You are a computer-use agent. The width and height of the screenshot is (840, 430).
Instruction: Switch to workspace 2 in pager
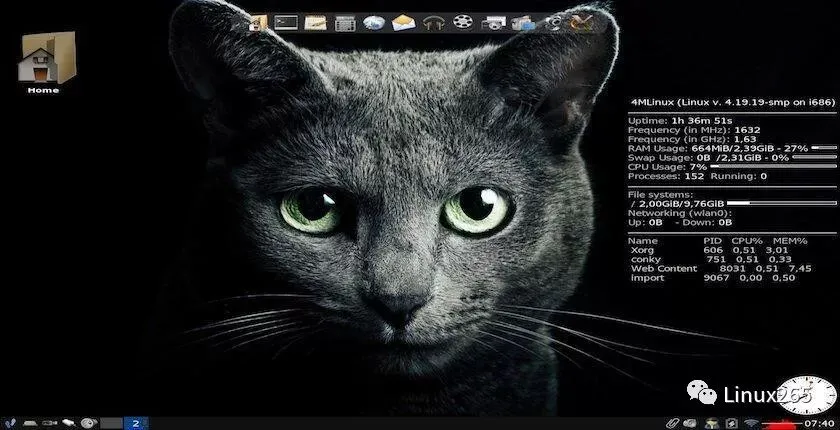tap(136, 424)
